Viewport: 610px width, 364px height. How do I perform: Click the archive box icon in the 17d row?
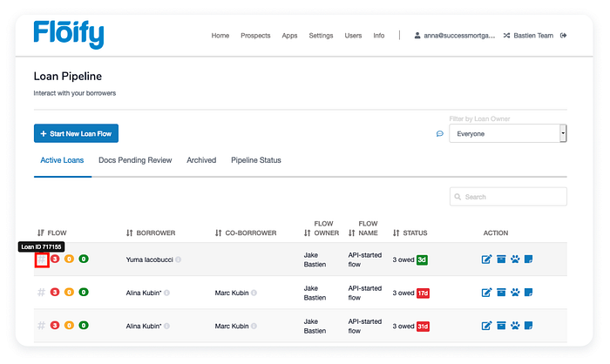[x=501, y=293]
